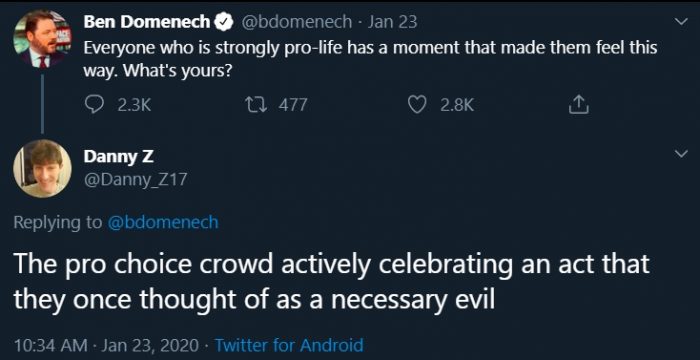The width and height of the screenshot is (700, 360).
Task: Follow the @bdomenech link in Replying to
Action: (x=163, y=222)
